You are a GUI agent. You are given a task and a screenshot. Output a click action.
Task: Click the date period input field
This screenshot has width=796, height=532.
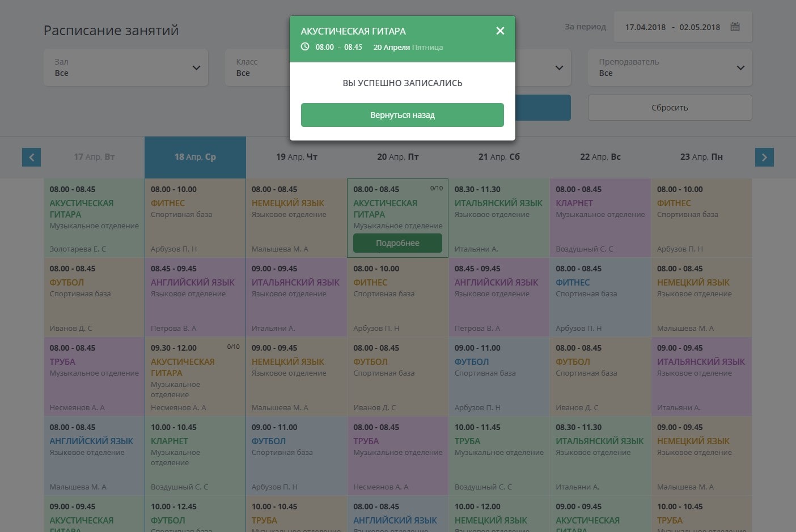672,27
